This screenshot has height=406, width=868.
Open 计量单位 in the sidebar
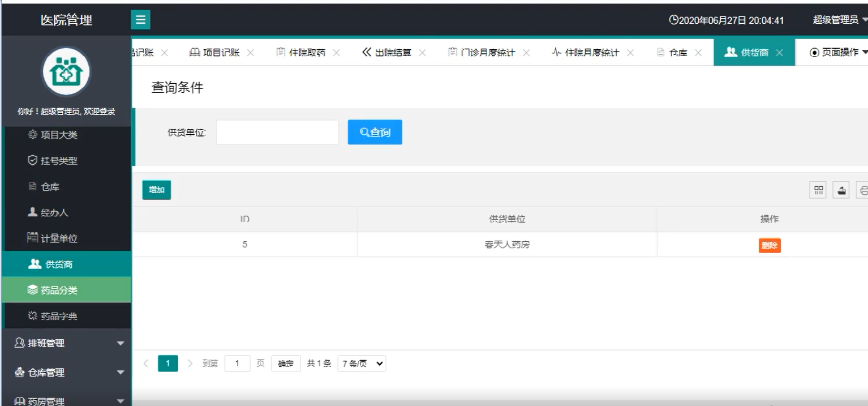point(66,238)
